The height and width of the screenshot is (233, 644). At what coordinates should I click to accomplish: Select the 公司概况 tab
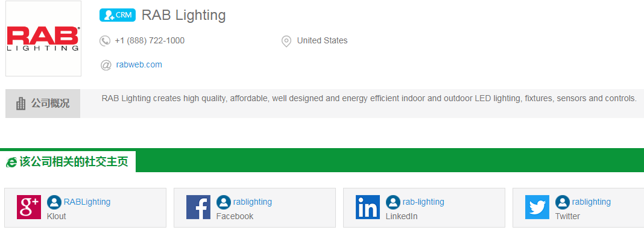(43, 104)
